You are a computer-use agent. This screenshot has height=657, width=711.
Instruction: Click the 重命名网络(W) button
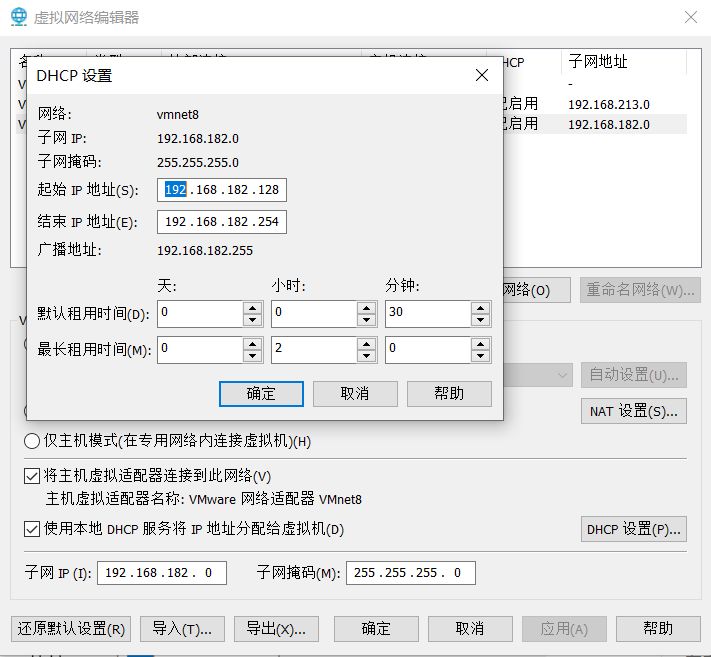click(640, 290)
